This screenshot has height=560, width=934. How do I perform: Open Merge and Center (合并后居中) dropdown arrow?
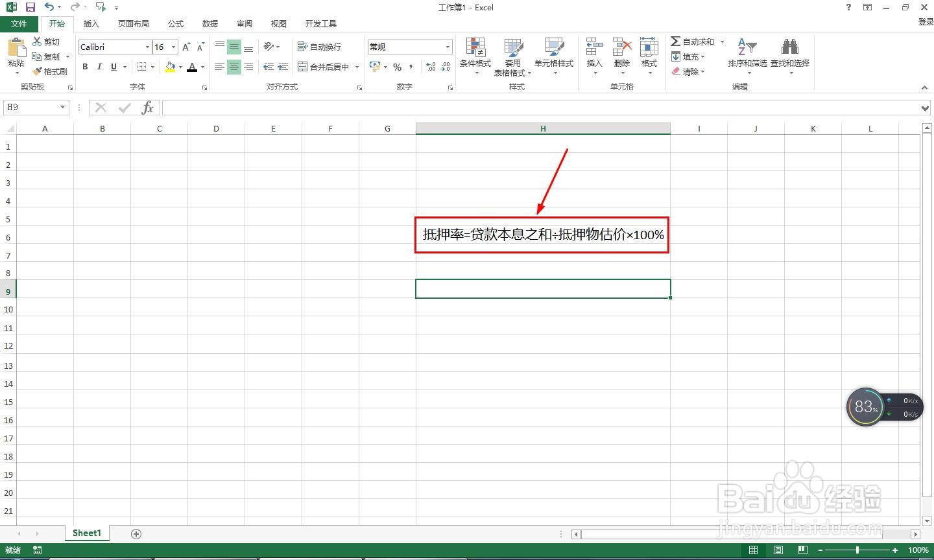(x=357, y=67)
